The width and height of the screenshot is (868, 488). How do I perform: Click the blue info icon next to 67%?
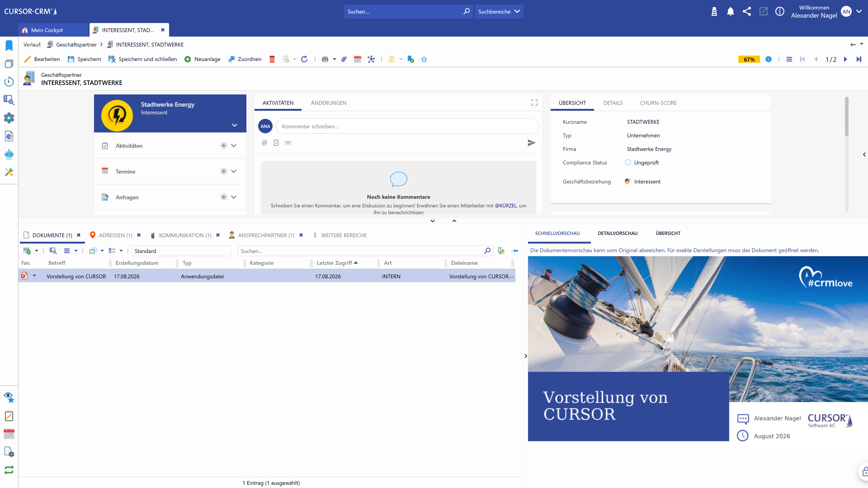768,59
